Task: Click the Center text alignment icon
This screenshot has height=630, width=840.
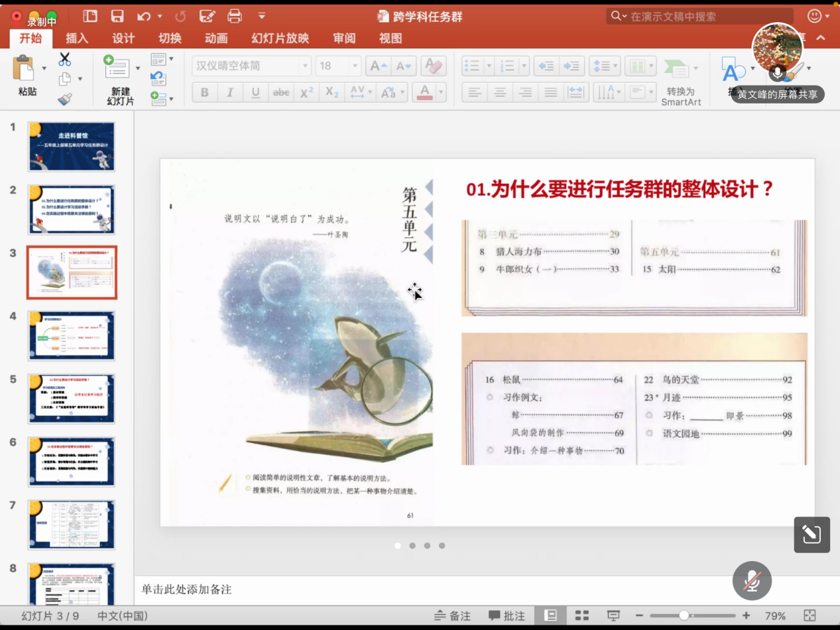Action: pos(499,92)
